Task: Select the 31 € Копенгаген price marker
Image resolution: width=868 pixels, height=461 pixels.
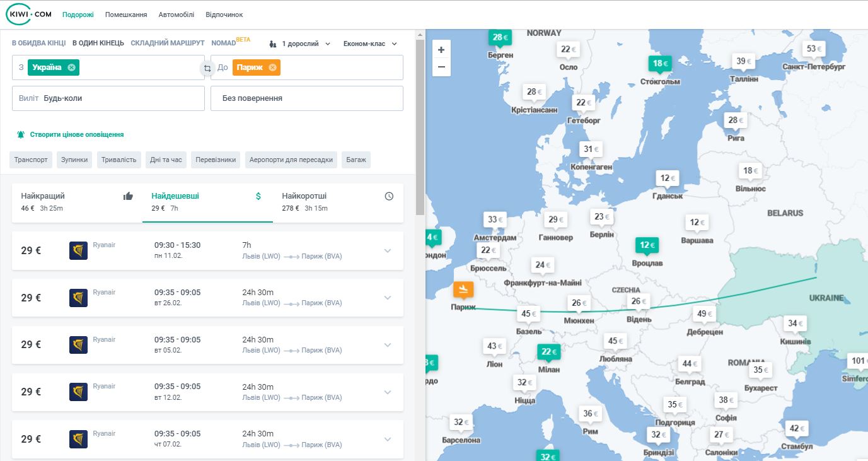Action: [x=591, y=149]
